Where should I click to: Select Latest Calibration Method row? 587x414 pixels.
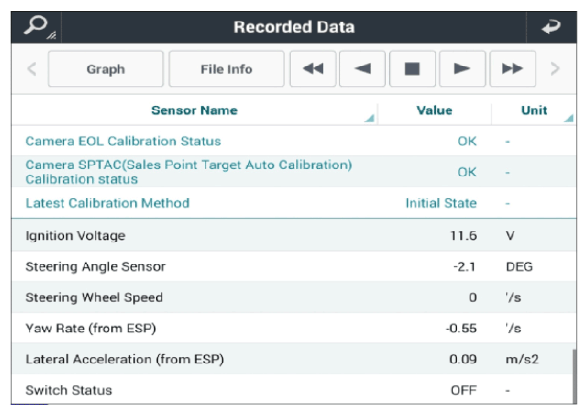pyautogui.click(x=294, y=203)
